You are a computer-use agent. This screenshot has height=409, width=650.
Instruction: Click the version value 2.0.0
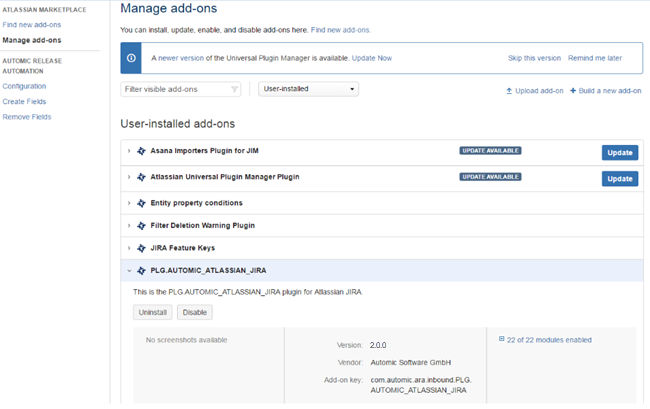click(x=378, y=345)
